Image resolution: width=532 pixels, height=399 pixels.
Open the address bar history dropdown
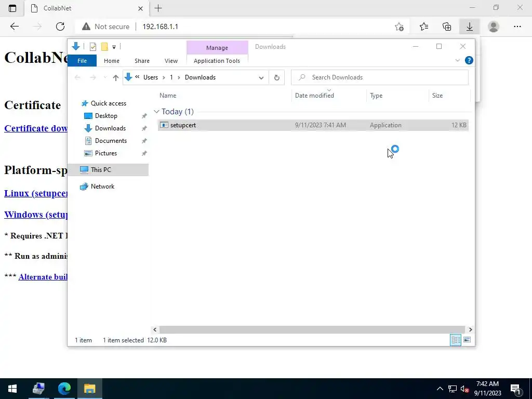click(261, 78)
